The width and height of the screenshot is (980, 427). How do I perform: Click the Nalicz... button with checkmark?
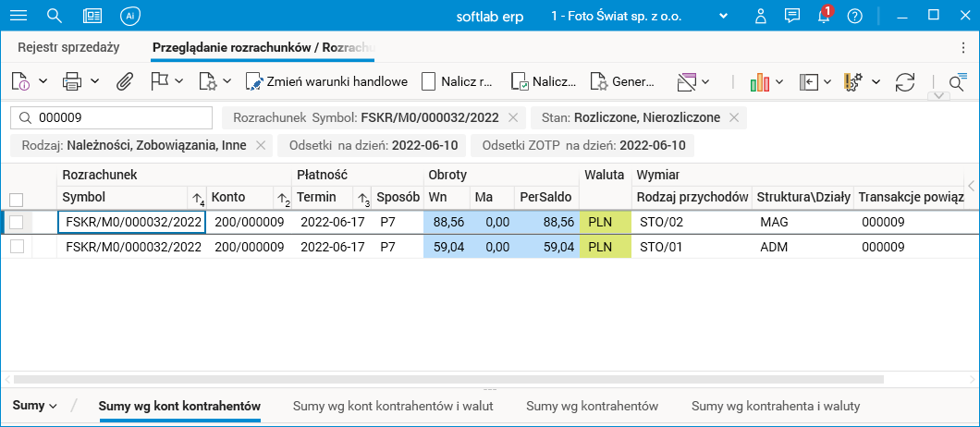[x=544, y=81]
